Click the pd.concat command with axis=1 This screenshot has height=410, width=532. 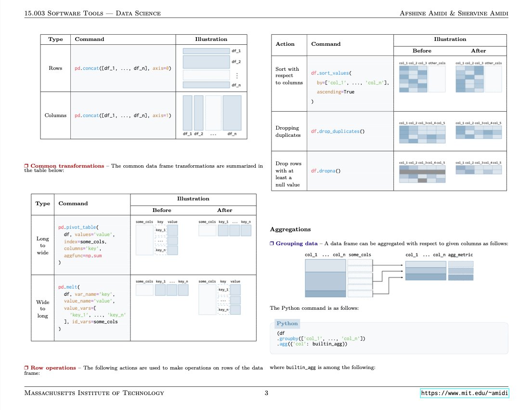click(x=123, y=116)
